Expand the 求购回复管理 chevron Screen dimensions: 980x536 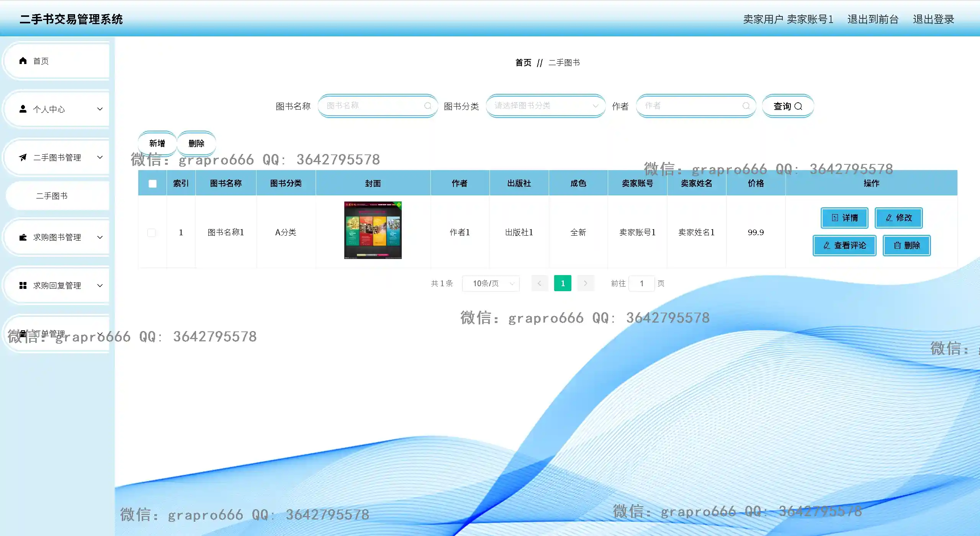click(x=100, y=285)
